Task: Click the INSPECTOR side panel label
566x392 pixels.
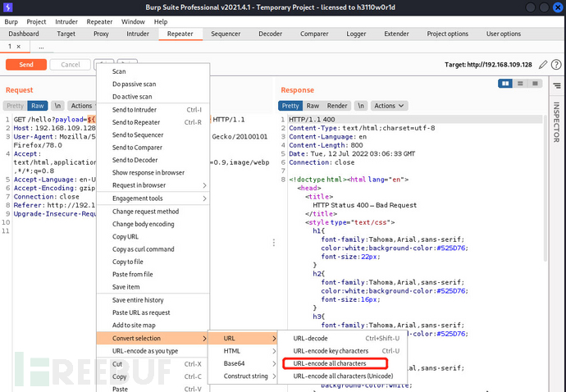Action: 556,122
